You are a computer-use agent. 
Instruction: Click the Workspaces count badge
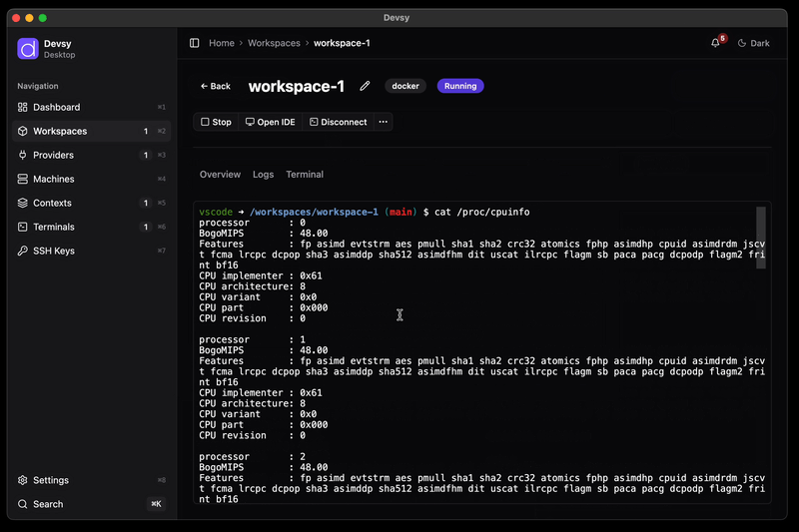click(x=145, y=132)
